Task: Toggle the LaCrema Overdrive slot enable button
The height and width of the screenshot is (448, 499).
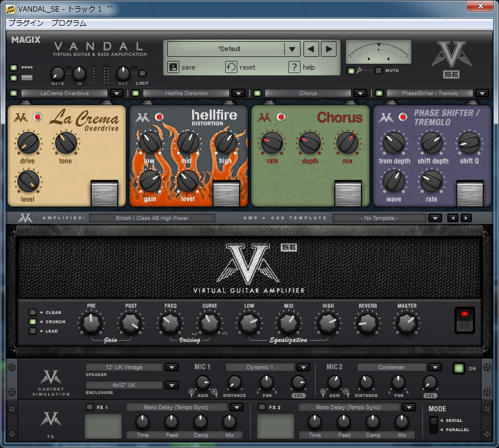Action: tap(14, 93)
